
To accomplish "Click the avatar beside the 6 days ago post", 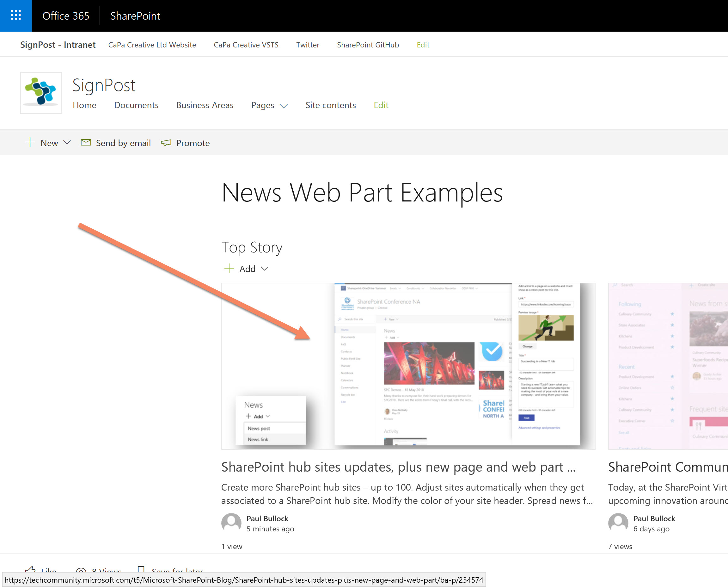I will point(618,523).
